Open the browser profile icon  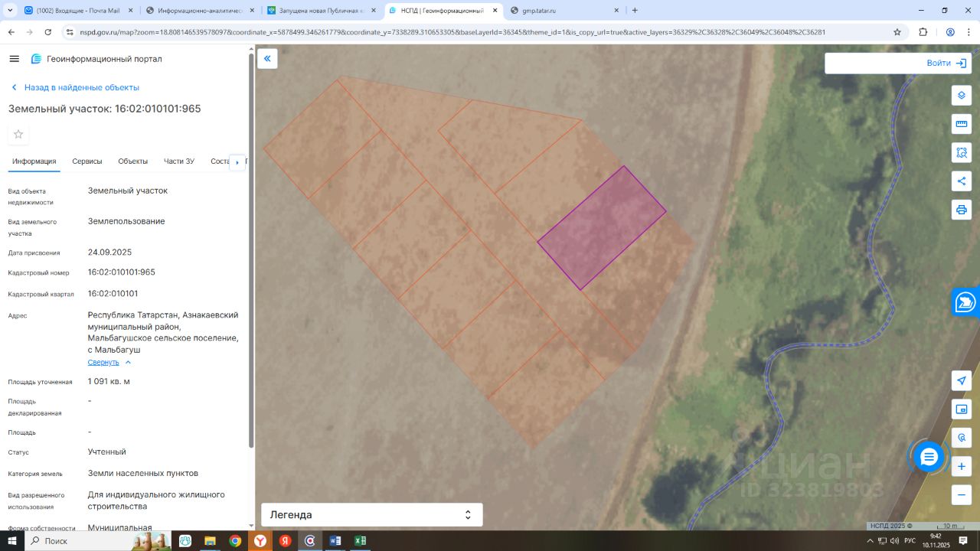coord(950,32)
